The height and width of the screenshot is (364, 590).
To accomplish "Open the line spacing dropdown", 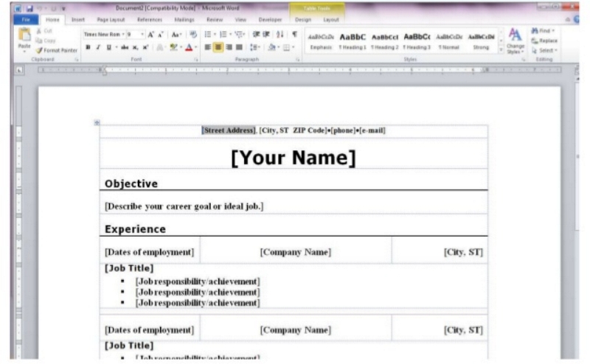I will click(254, 47).
